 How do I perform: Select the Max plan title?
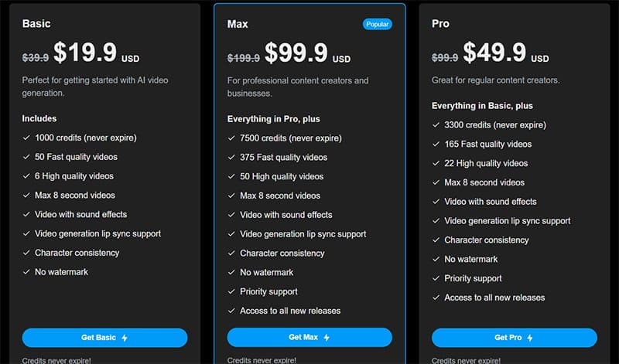[x=238, y=24]
